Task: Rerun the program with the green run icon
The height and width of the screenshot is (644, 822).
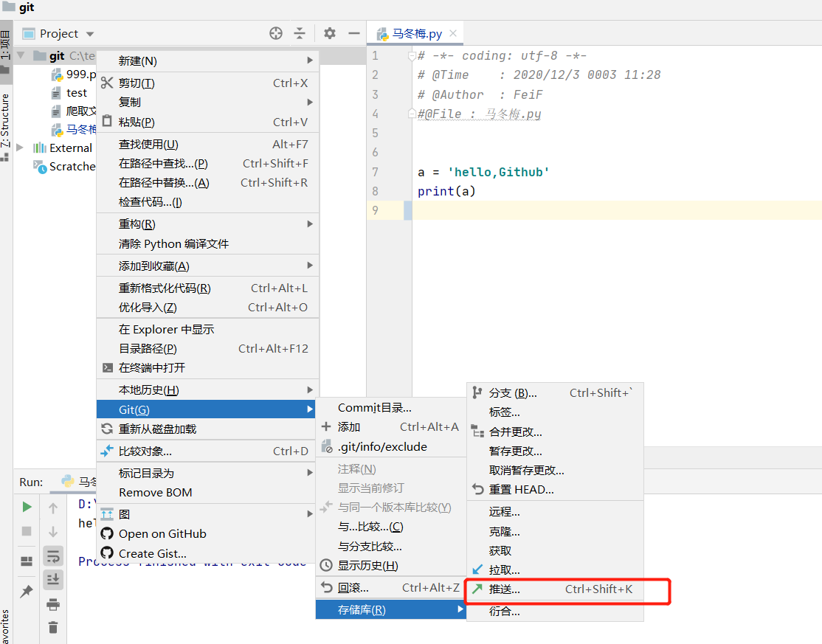Action: (x=27, y=507)
